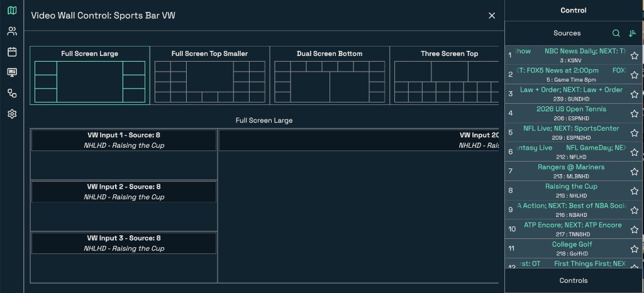This screenshot has width=644, height=293.
Task: Open the settings gear icon in sidebar
Action: 12,114
